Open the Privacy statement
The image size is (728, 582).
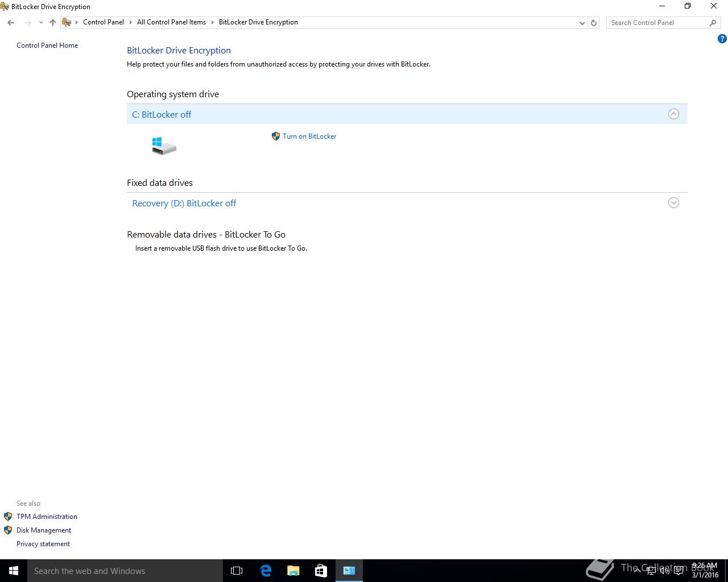43,544
